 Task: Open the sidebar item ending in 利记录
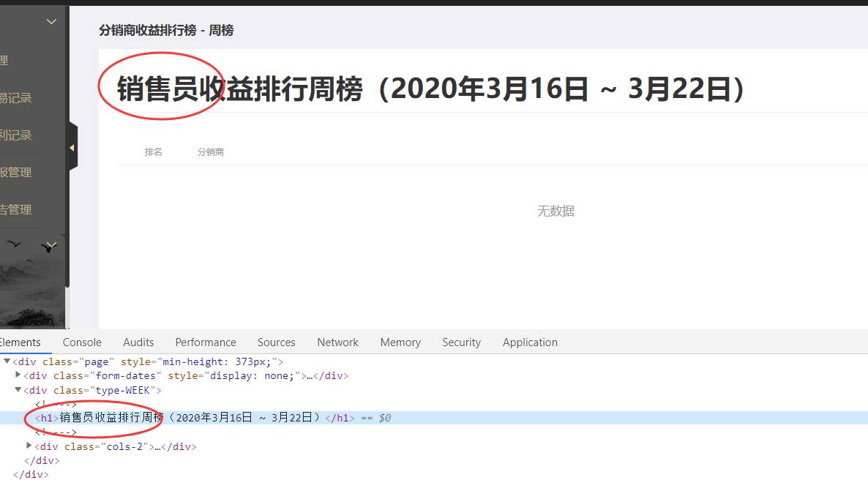point(16,135)
